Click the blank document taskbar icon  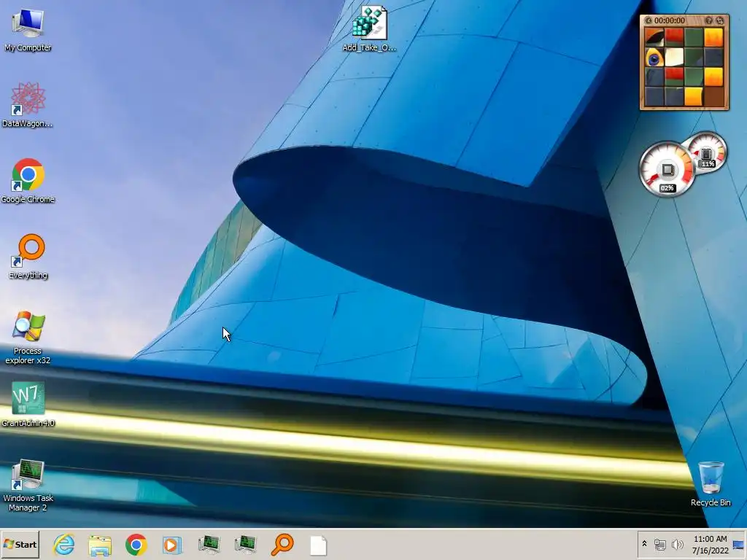click(318, 545)
